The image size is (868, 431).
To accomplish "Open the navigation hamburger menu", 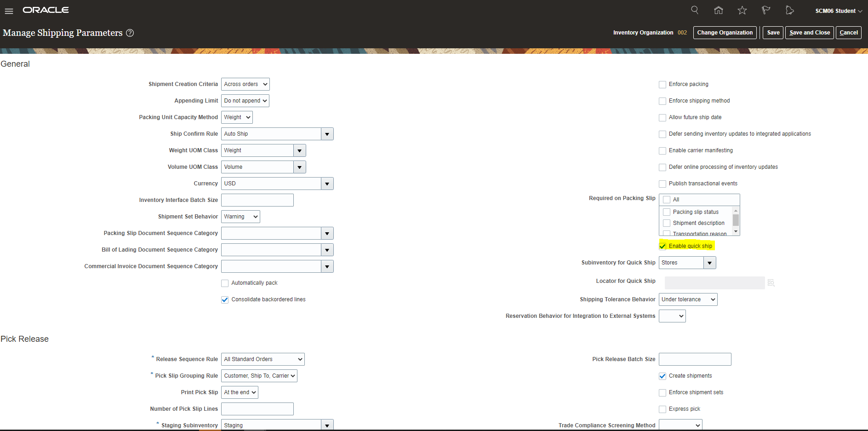I will tap(9, 11).
